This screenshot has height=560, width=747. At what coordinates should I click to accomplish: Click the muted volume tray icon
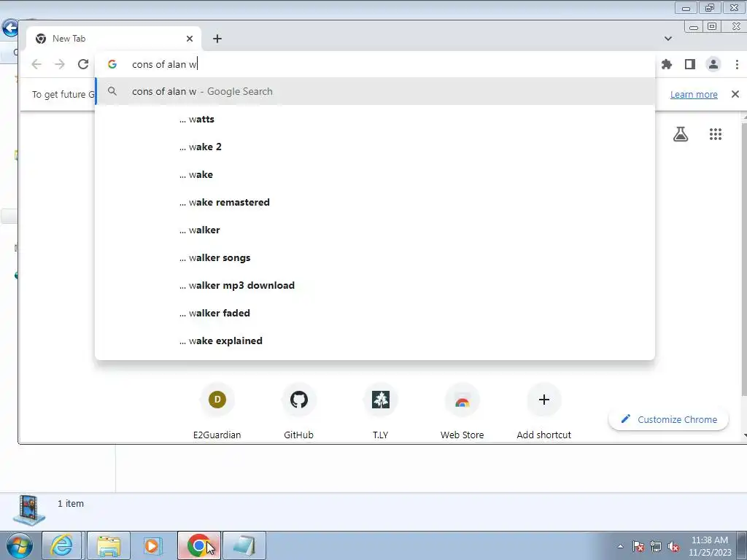(x=673, y=546)
